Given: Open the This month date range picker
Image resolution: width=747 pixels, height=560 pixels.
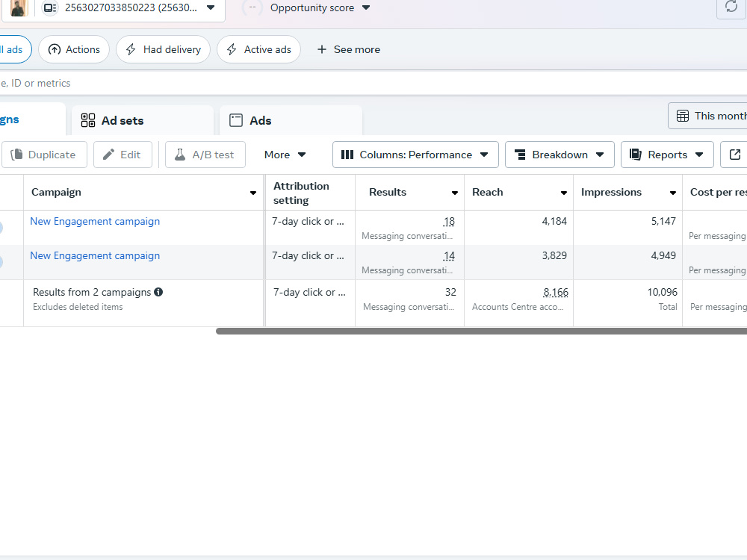Looking at the screenshot, I should [708, 116].
